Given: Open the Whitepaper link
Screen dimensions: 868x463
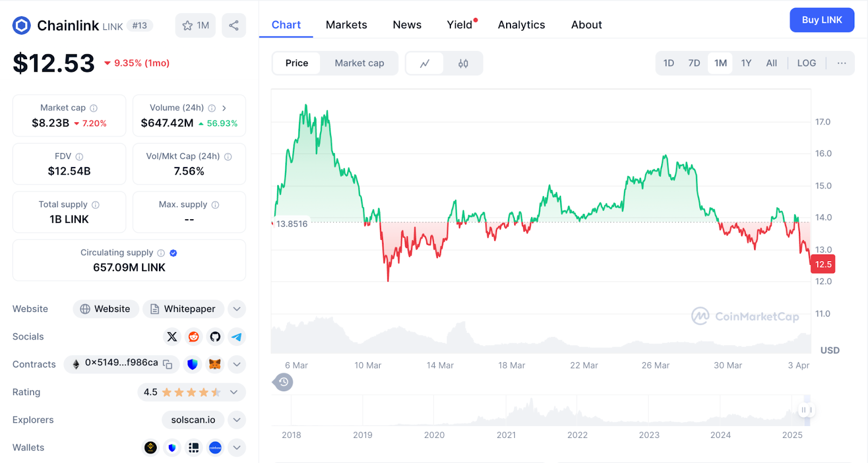Looking at the screenshot, I should point(183,309).
